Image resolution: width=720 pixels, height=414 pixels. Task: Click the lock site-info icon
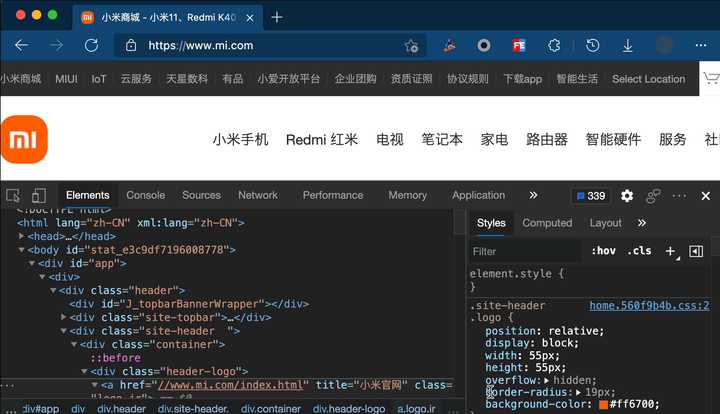click(131, 45)
